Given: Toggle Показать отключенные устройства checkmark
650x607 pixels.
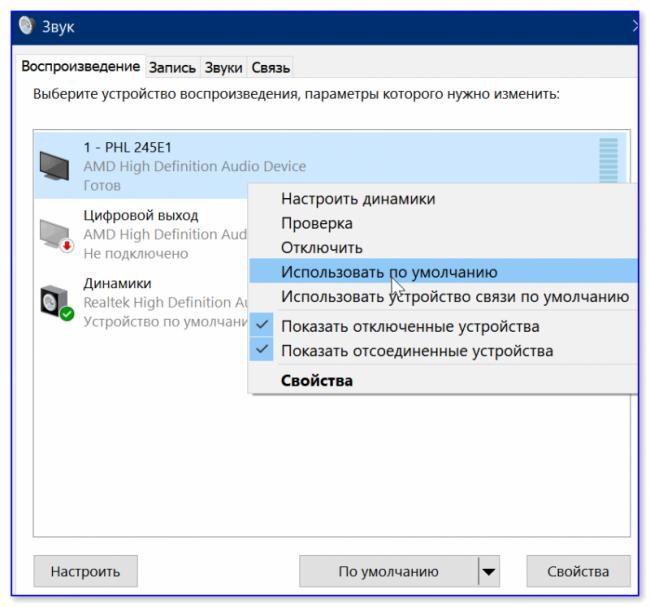Looking at the screenshot, I should coord(264,326).
